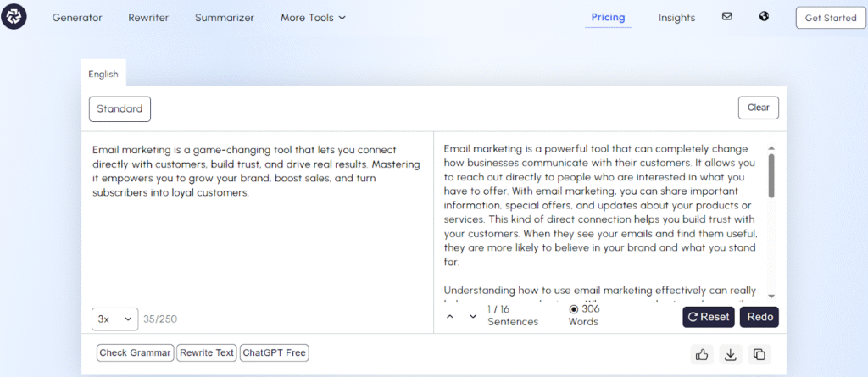The height and width of the screenshot is (377, 868).
Task: Click the Reset button
Action: (x=708, y=317)
